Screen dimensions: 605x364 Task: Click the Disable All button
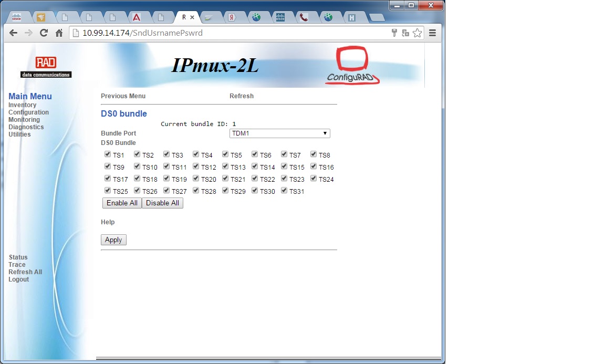[x=162, y=203]
